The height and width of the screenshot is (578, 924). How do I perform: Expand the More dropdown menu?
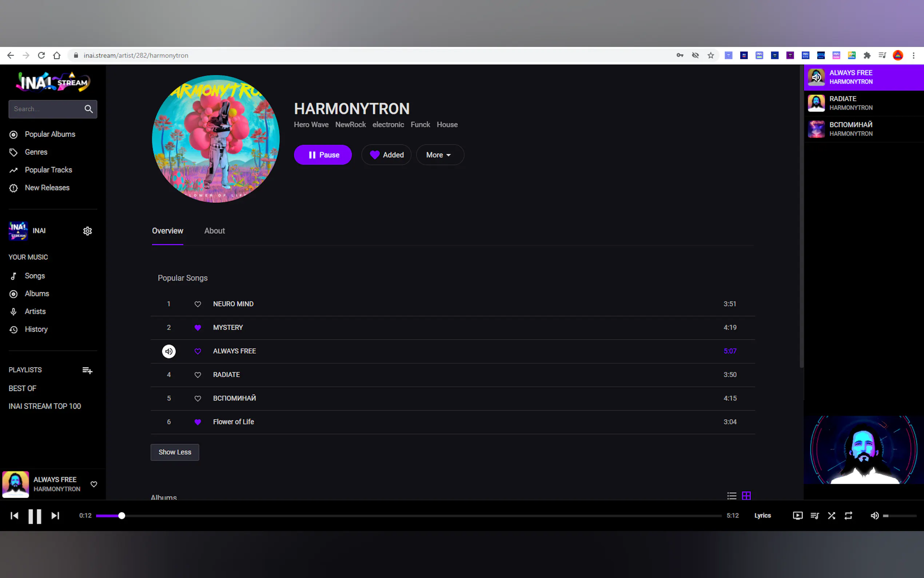(440, 155)
